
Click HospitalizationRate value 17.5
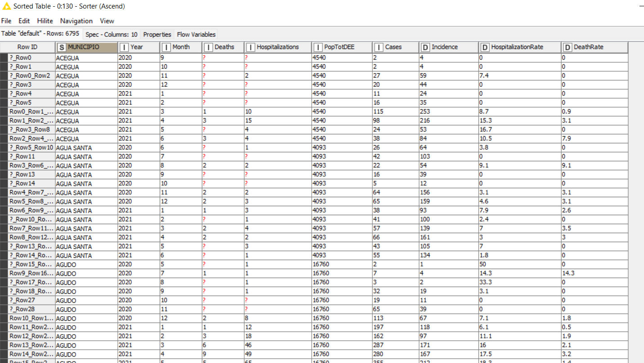click(520, 354)
